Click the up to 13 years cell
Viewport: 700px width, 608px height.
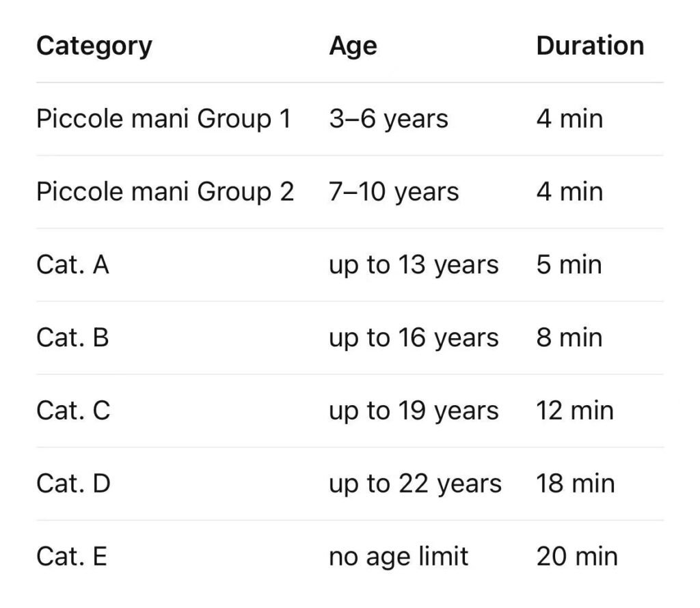(414, 265)
